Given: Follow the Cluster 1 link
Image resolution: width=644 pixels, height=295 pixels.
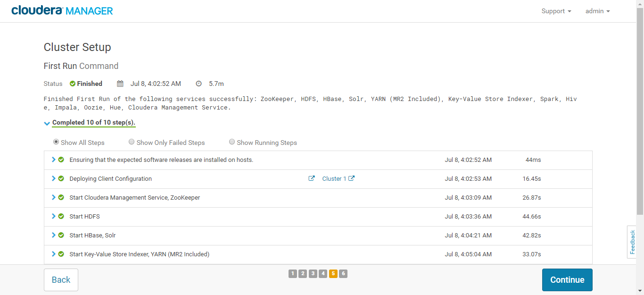Looking at the screenshot, I should [333, 178].
